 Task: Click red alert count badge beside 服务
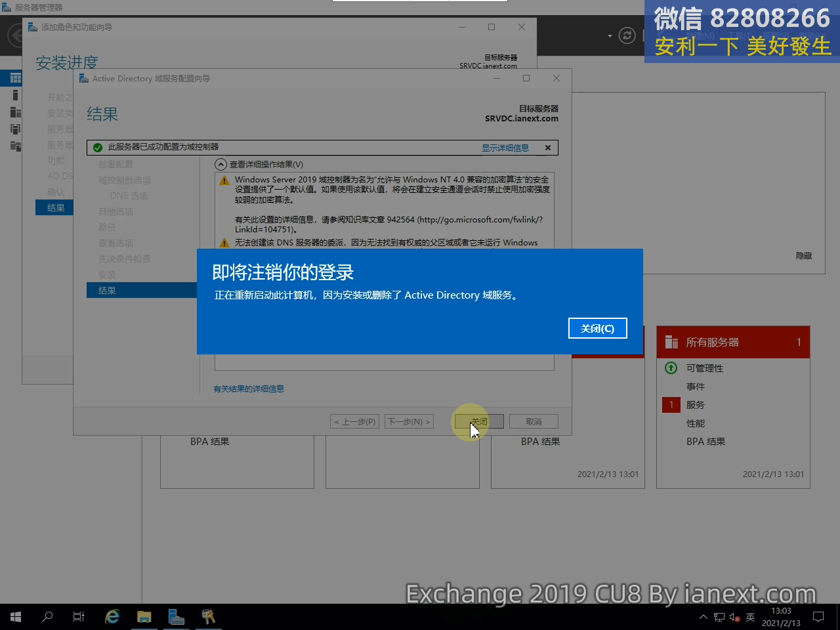[x=671, y=405]
